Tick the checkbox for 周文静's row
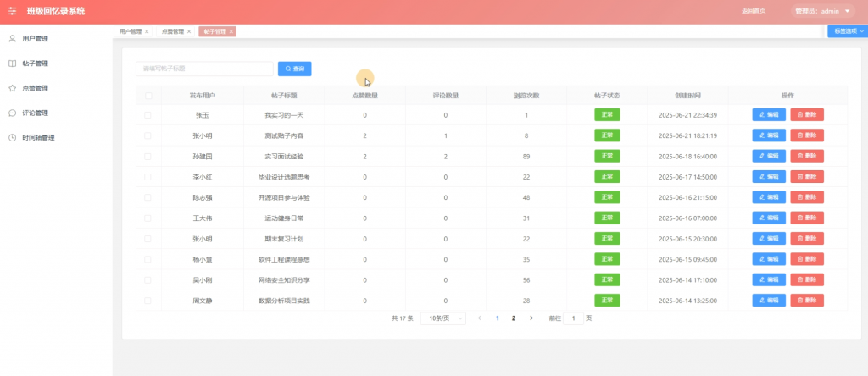 [147, 301]
